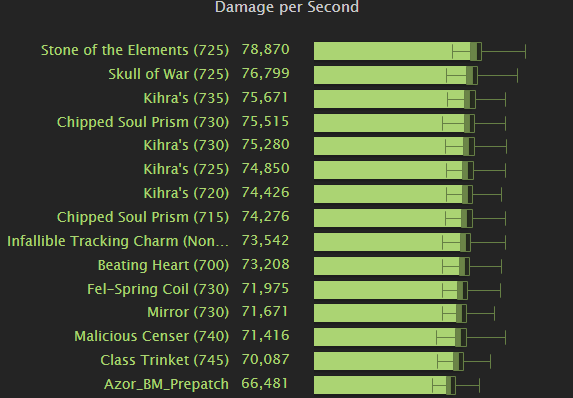Screen dimensions: 573x398
Task: Select truncated Infallible Tracking Charm label
Action: coord(118,241)
